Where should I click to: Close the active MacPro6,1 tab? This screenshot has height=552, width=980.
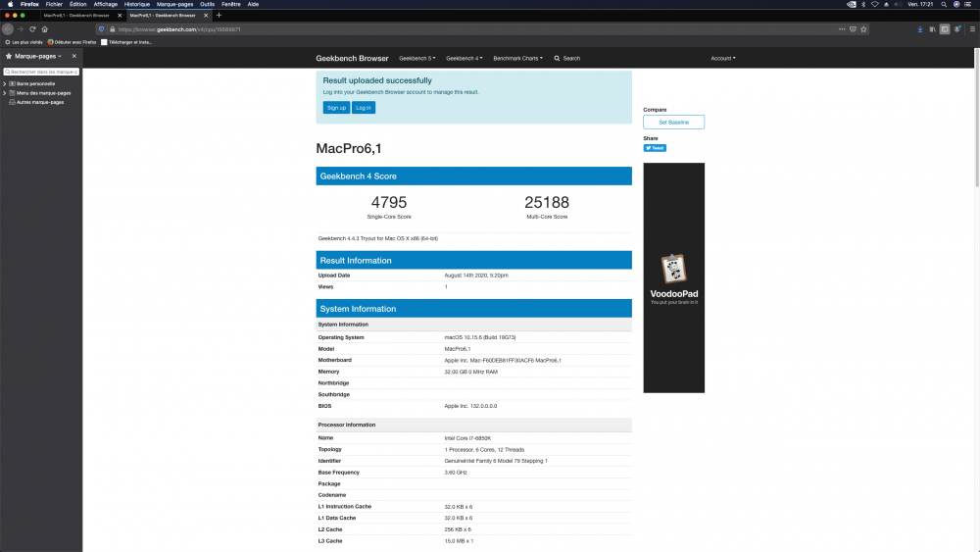(206, 15)
